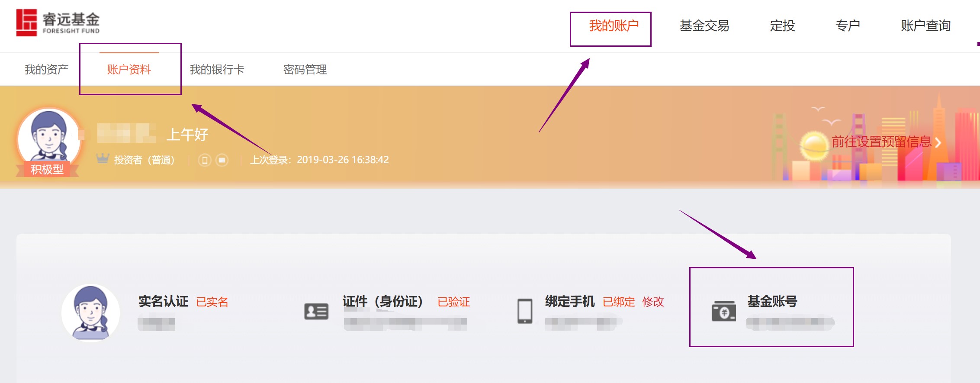Click the user avatar in the orange banner
This screenshot has width=980, height=383.
point(48,138)
